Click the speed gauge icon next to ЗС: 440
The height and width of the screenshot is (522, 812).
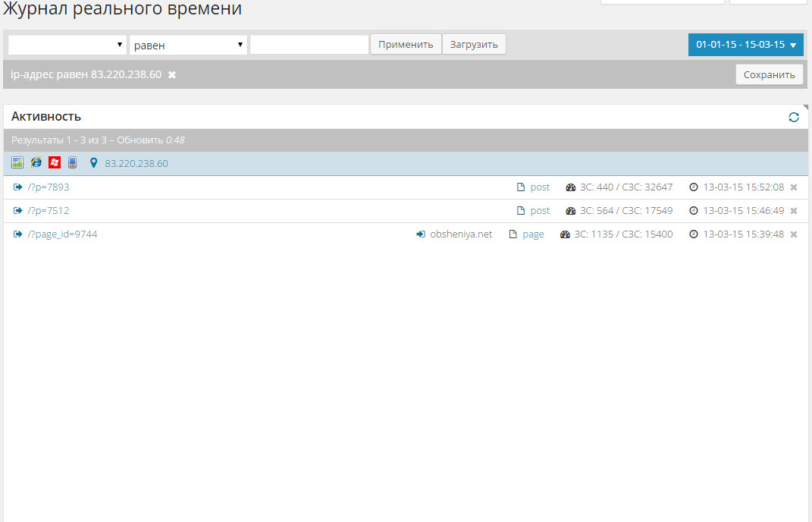(571, 187)
